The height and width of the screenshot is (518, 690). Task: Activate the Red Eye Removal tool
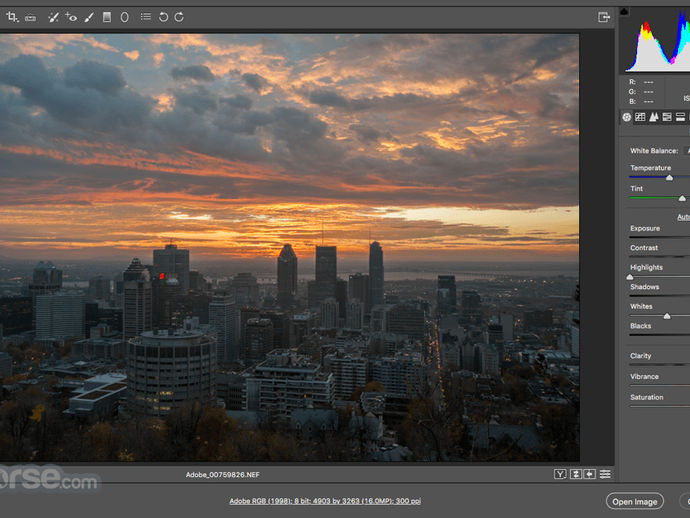point(71,17)
